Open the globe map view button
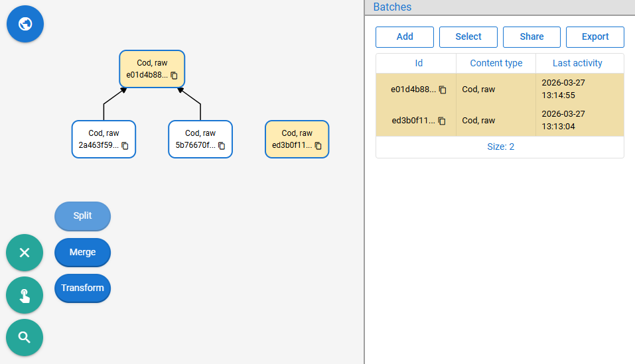Viewport: 635px width, 364px height. coord(25,24)
